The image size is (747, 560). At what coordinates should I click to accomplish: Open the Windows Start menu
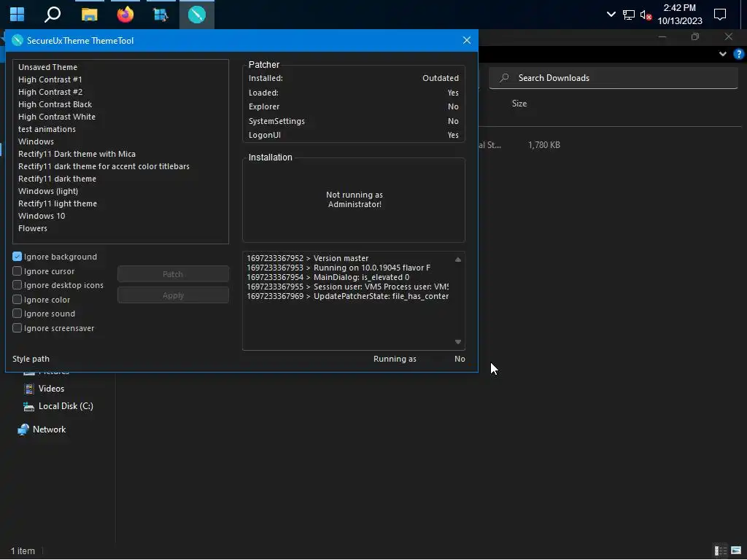click(x=18, y=15)
